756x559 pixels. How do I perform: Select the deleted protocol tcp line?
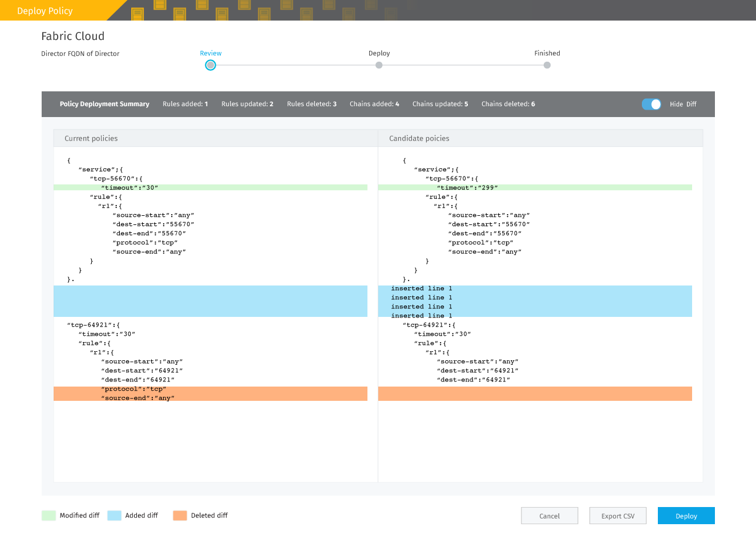click(211, 389)
